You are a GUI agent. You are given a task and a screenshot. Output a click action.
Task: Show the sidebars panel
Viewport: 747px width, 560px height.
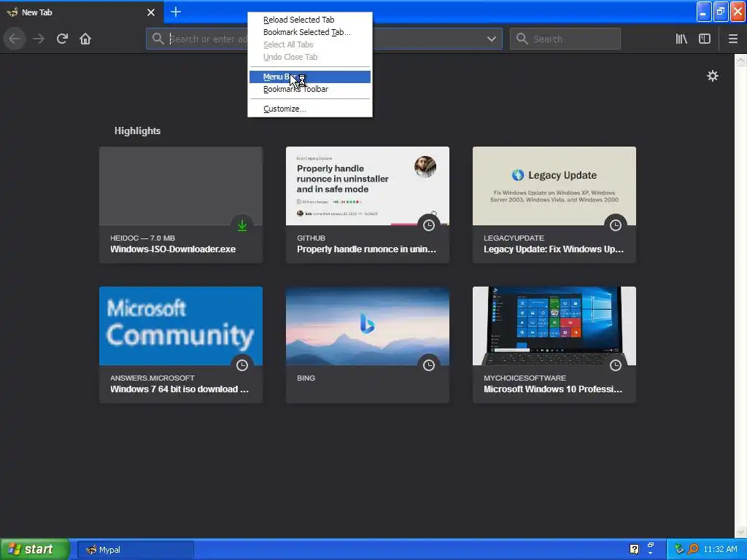pos(705,39)
